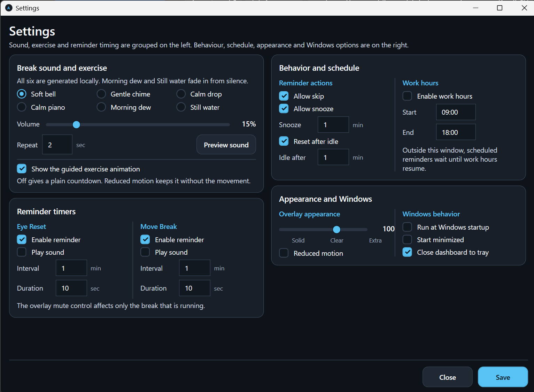Viewport: 534px width, 392px height.
Task: Click the Settings app icon in title bar
Action: coord(9,8)
